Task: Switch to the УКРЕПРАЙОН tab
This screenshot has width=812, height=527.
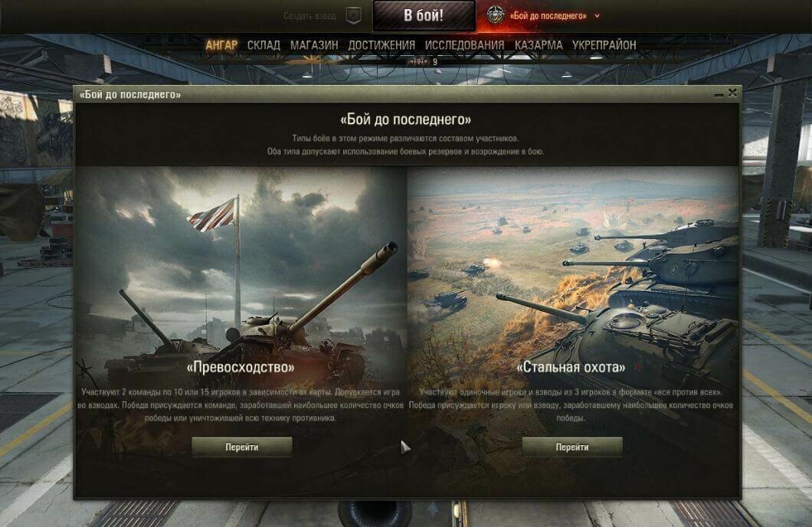Action: 604,45
